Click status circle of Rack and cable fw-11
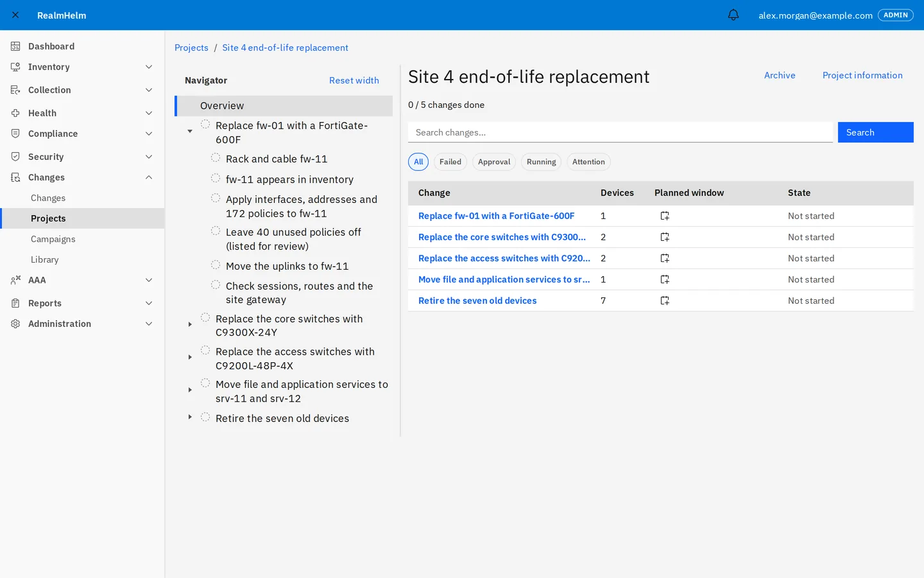924x578 pixels. (x=216, y=157)
